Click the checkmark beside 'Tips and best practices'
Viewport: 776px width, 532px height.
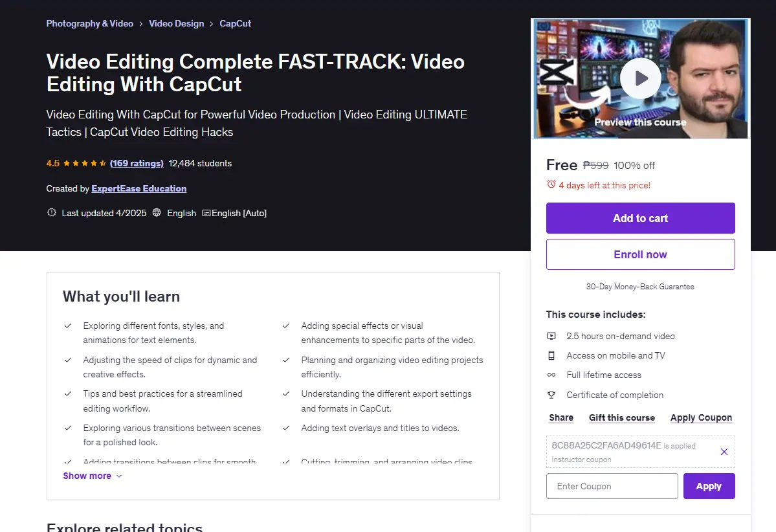[68, 394]
